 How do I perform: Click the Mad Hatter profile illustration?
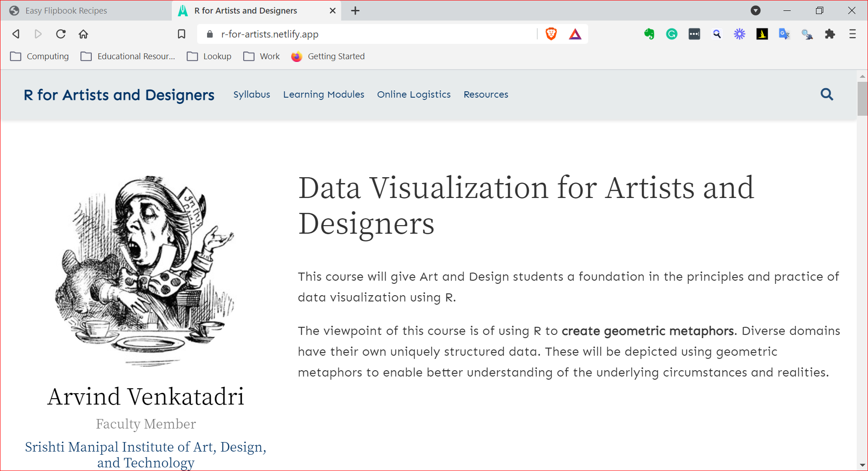[146, 270]
